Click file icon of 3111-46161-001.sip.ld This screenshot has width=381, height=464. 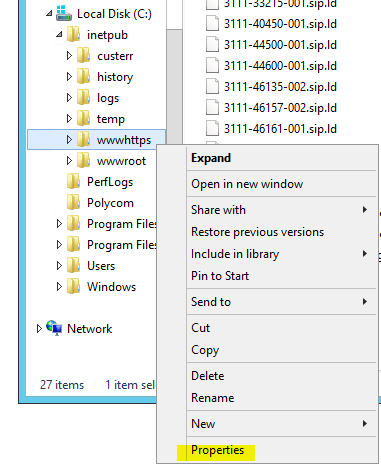click(x=212, y=129)
